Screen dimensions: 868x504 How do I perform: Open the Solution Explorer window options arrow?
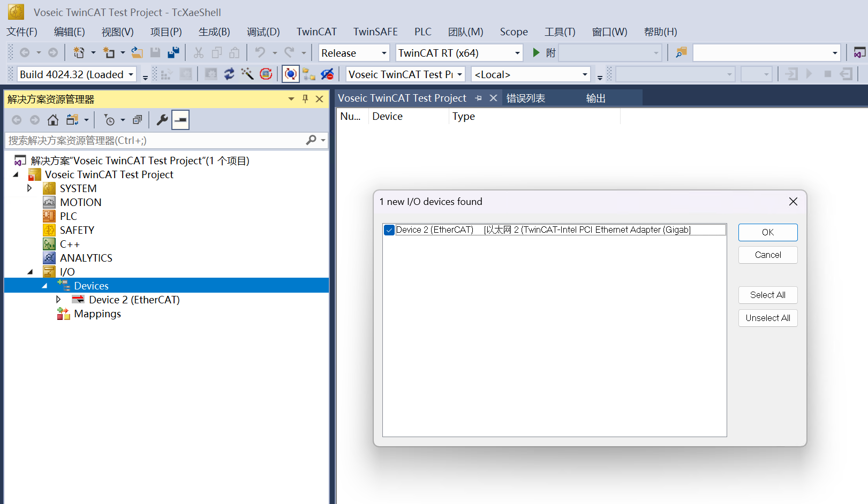(x=291, y=99)
